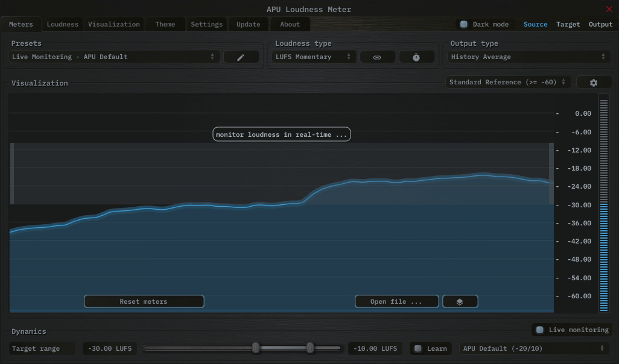Open the Presets dropdown
This screenshot has height=364, width=619.
point(113,57)
